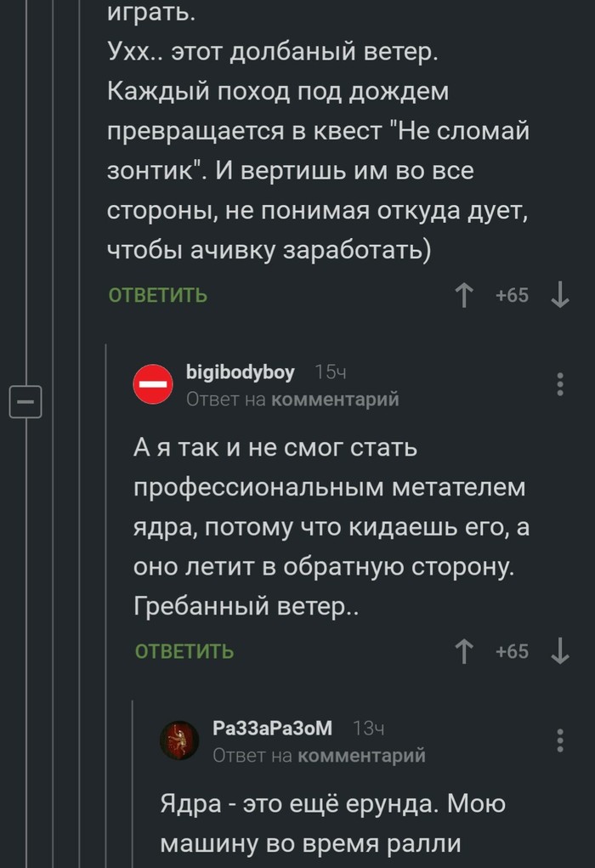Open bigibodyboy's profile via username
Image resolution: width=595 pixels, height=868 pixels.
click(x=241, y=372)
